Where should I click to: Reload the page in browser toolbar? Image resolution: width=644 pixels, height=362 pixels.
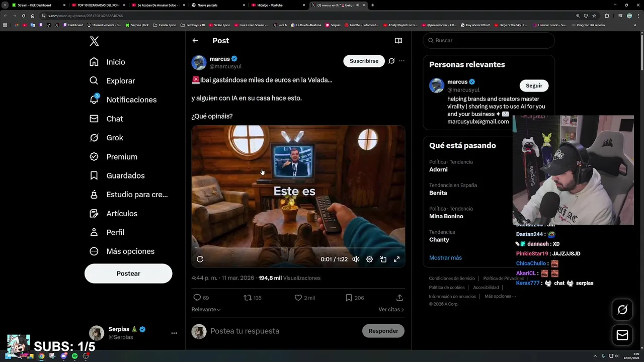23,16
